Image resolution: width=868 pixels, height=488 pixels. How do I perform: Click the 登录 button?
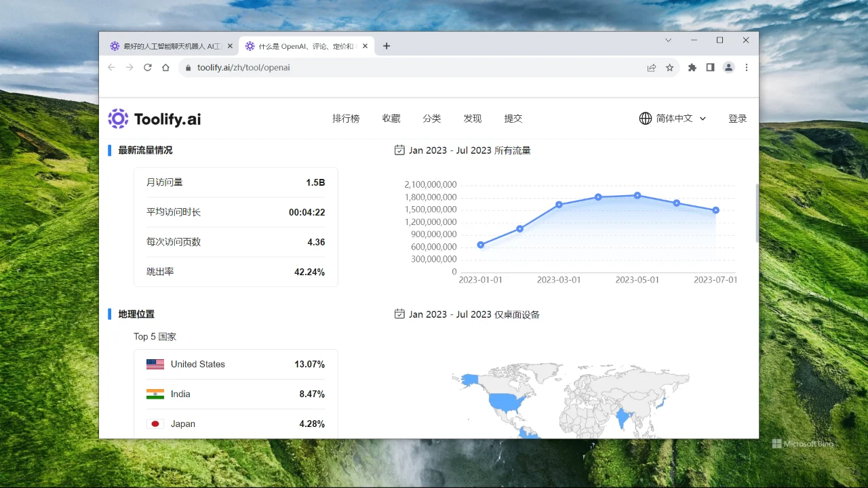click(737, 118)
